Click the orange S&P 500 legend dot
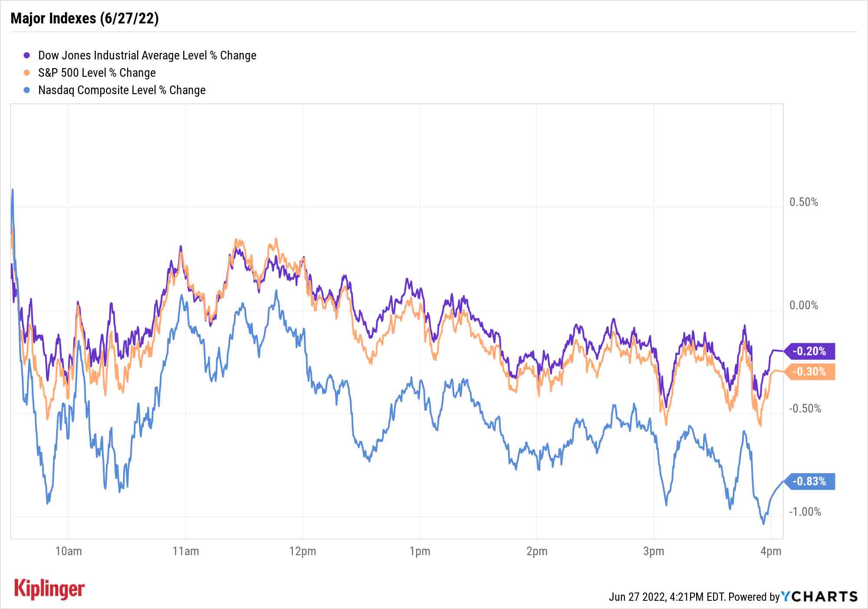The height and width of the screenshot is (609, 868). (x=27, y=73)
